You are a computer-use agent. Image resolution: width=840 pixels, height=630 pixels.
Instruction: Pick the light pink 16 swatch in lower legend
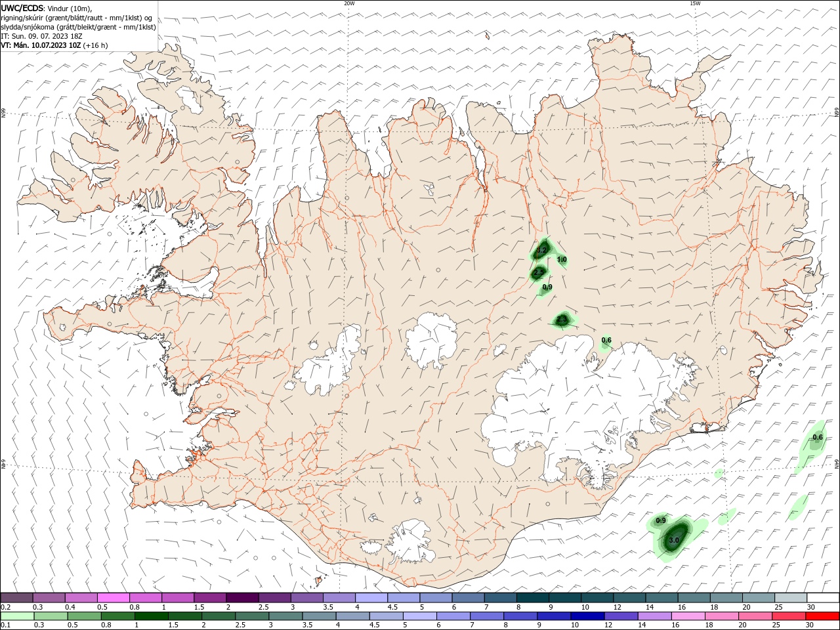[x=688, y=616]
